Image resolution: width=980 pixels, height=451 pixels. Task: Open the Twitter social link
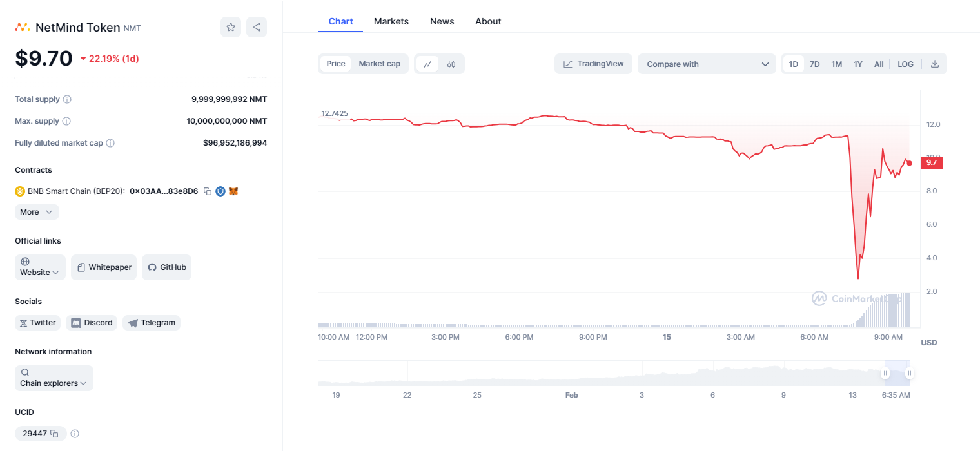pos(37,323)
